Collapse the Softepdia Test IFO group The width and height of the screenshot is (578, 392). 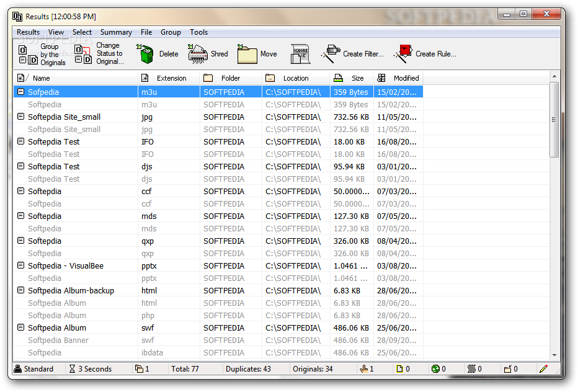point(21,141)
